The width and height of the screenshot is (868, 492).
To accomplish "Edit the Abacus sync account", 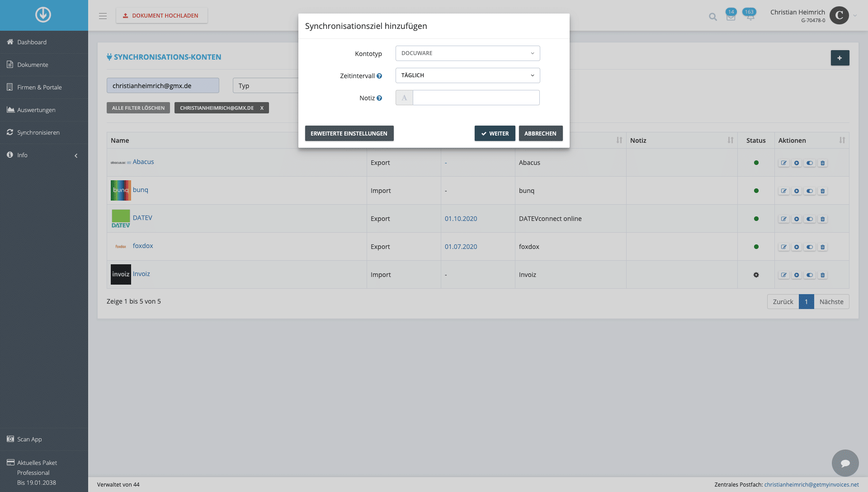I will [783, 163].
